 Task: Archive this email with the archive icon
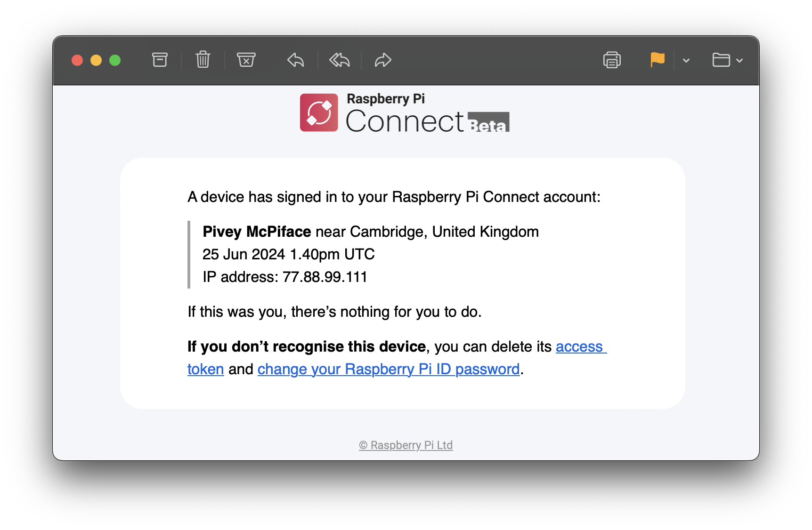160,60
